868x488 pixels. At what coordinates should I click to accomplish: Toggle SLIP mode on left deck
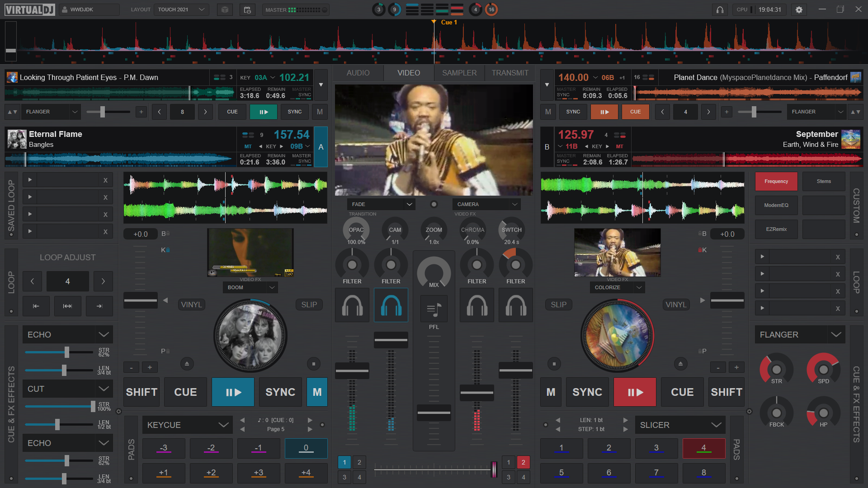[x=309, y=305]
